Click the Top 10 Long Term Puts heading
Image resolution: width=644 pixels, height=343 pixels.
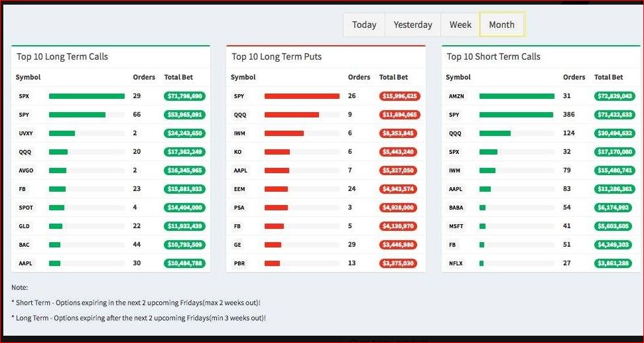tap(277, 56)
